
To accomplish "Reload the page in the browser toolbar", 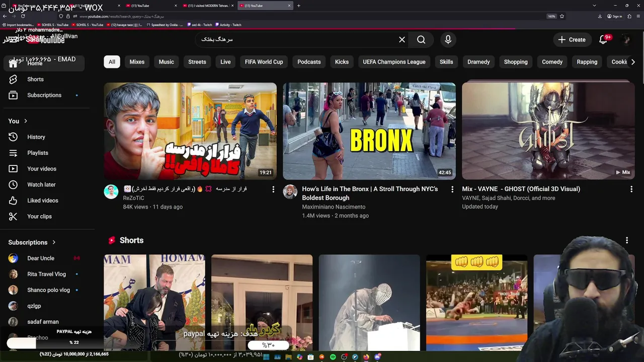I will (x=23, y=16).
